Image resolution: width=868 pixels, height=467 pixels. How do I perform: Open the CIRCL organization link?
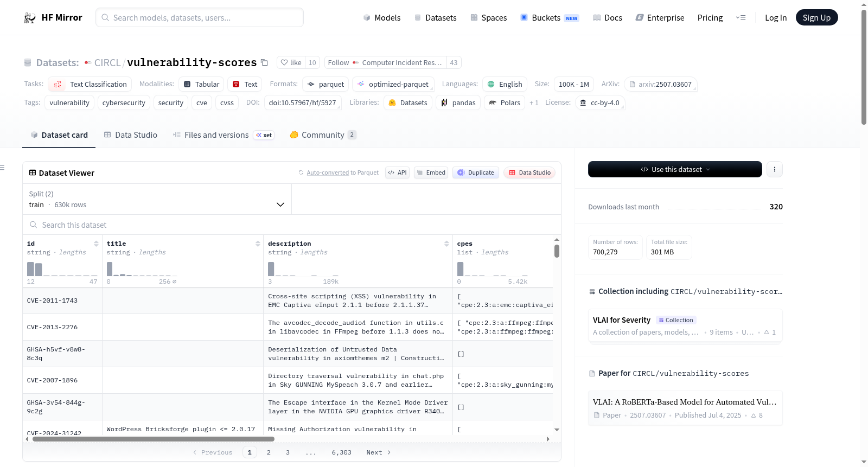pyautogui.click(x=107, y=62)
